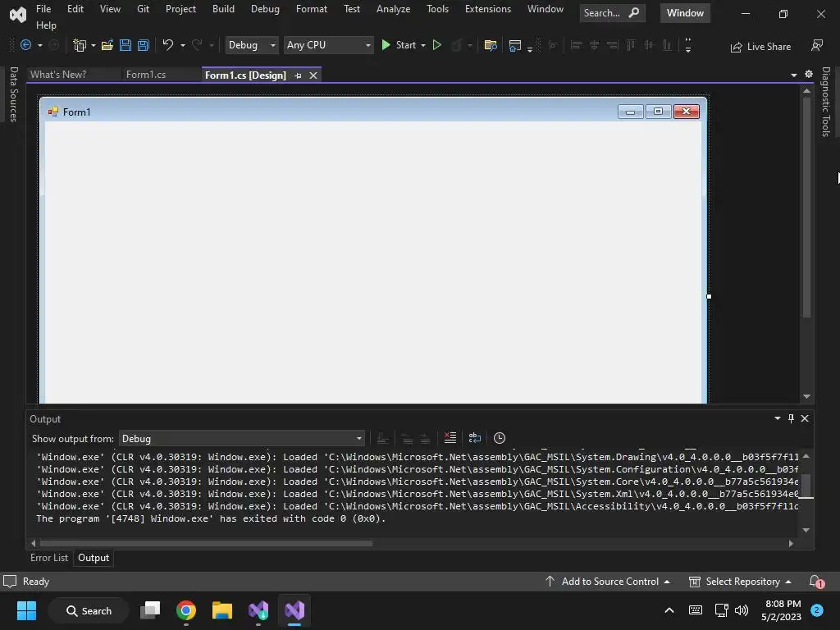The width and height of the screenshot is (840, 630).
Task: Open Show output from Debug dropdown
Action: tap(242, 439)
